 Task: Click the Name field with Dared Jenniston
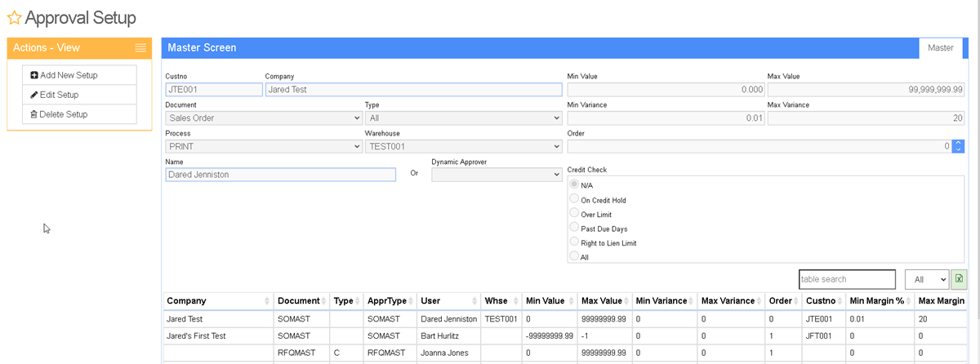pyautogui.click(x=280, y=175)
